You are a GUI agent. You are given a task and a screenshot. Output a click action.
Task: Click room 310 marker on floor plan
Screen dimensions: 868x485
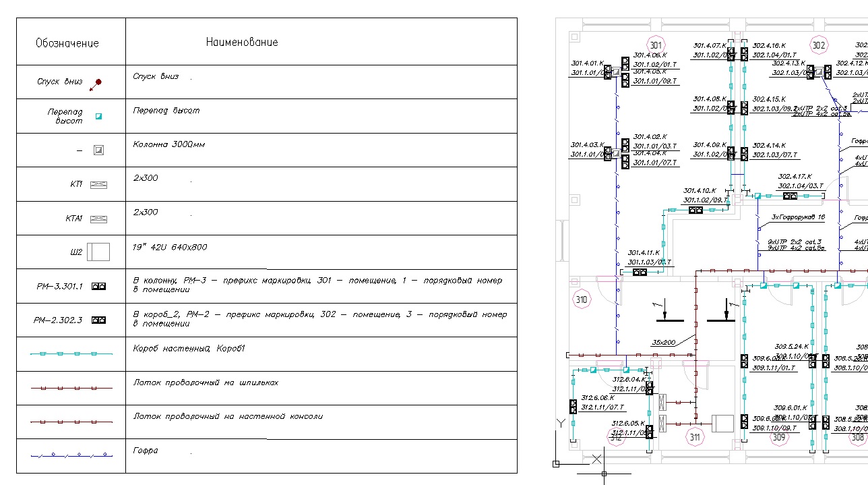[x=580, y=299]
